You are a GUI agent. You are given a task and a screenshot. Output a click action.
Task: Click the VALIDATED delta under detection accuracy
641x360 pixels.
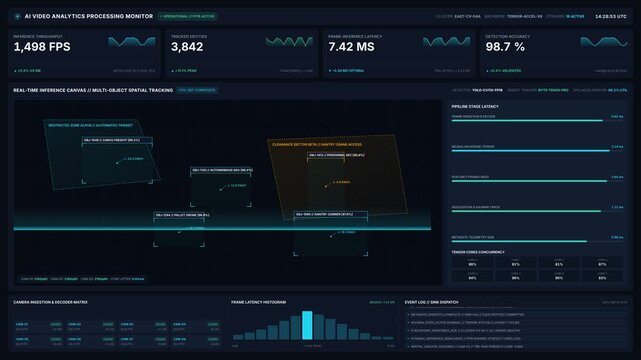tap(503, 71)
